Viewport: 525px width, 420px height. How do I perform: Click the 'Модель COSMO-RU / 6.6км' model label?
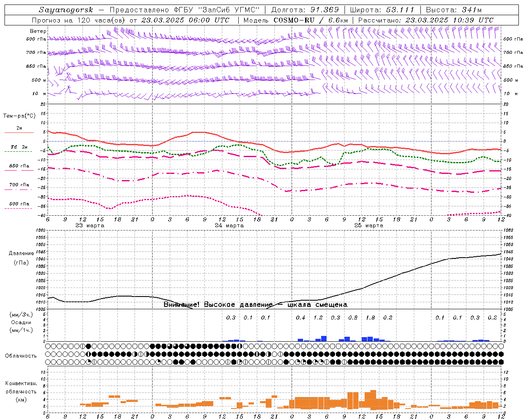pyautogui.click(x=297, y=20)
